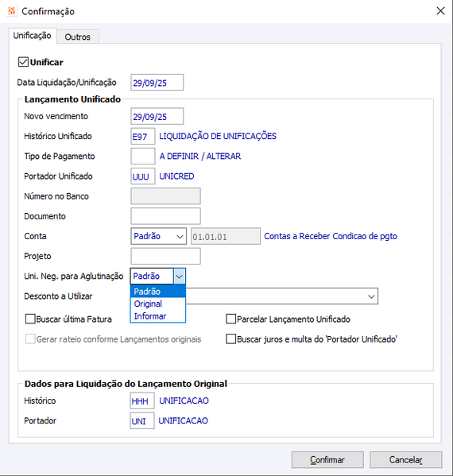453x476 pixels.
Task: Click into the Documento field
Action: (x=165, y=216)
